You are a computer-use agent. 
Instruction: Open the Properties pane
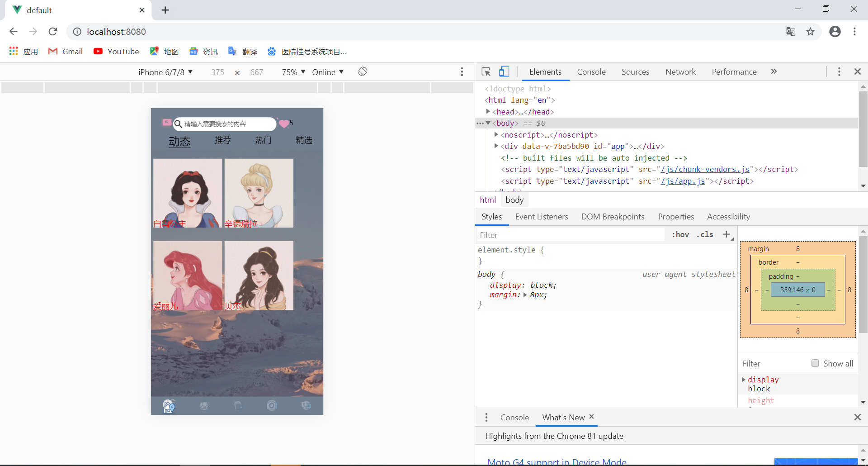[676, 217]
